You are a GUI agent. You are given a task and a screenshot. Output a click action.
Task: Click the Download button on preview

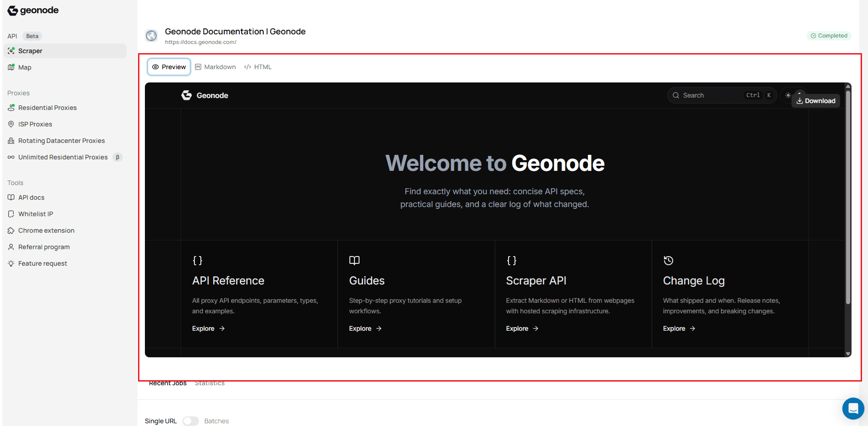point(816,101)
